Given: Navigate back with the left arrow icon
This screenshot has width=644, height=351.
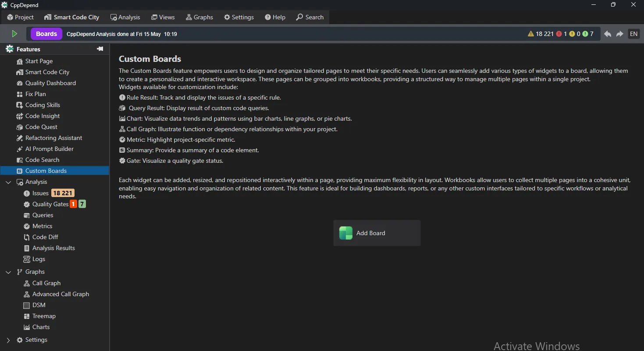Looking at the screenshot, I should [x=608, y=34].
